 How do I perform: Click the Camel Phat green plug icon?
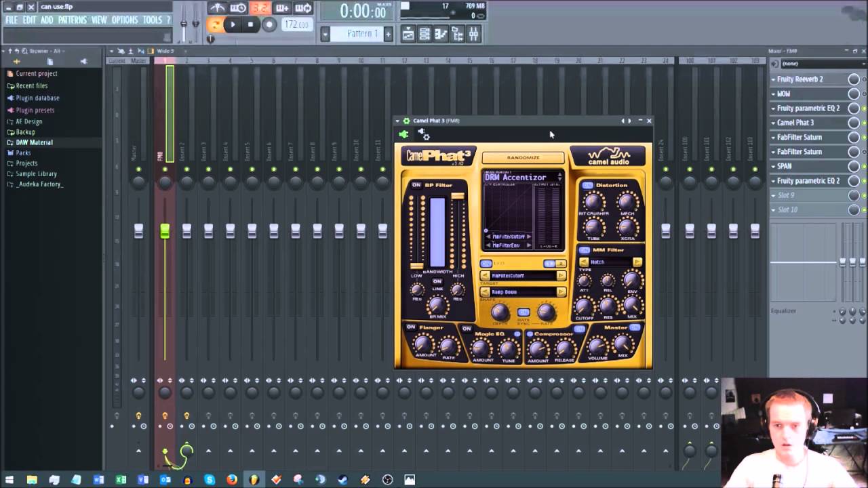[403, 134]
